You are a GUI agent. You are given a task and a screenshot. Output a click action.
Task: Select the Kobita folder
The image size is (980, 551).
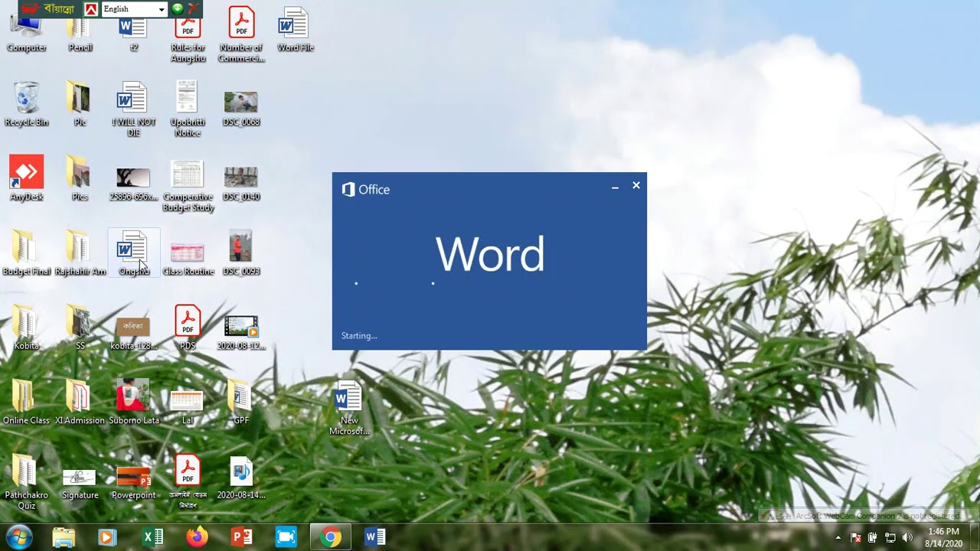tap(26, 327)
